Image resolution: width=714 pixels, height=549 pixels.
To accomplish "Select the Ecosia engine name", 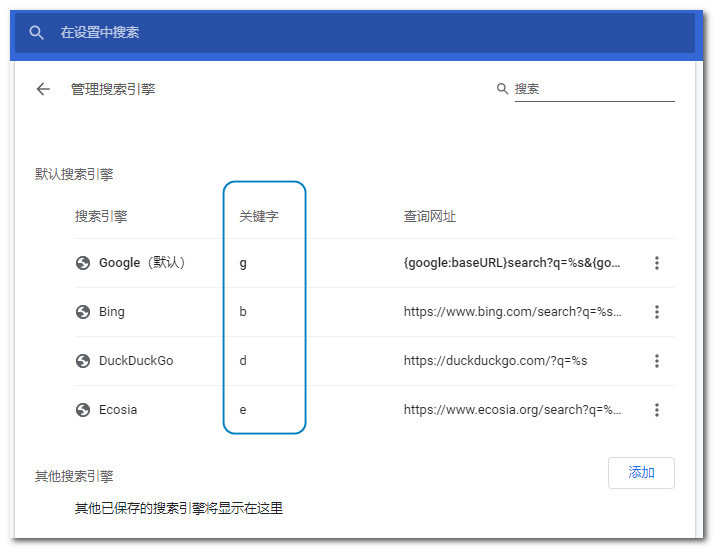I will (118, 410).
